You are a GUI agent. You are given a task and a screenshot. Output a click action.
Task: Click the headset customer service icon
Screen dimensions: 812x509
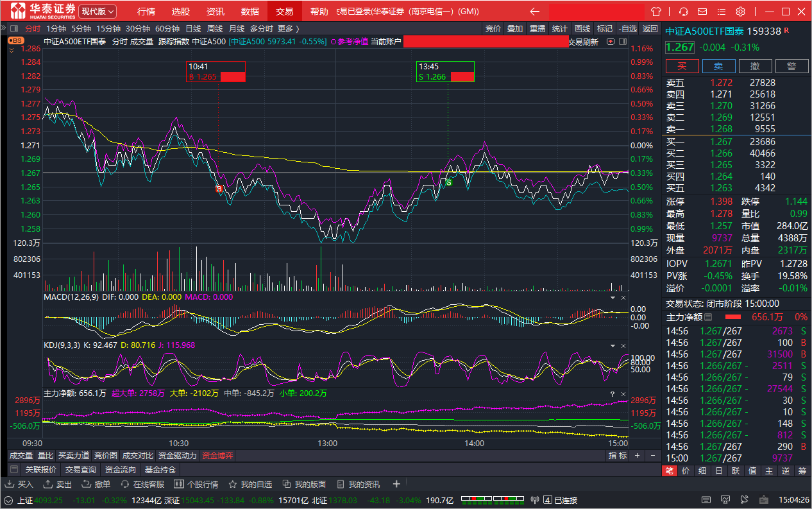pyautogui.click(x=684, y=12)
